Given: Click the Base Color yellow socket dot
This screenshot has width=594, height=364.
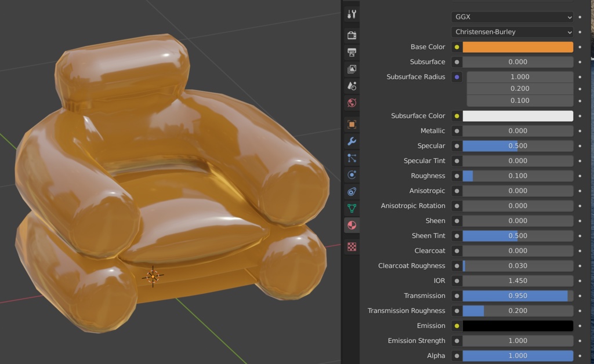Looking at the screenshot, I should [457, 47].
